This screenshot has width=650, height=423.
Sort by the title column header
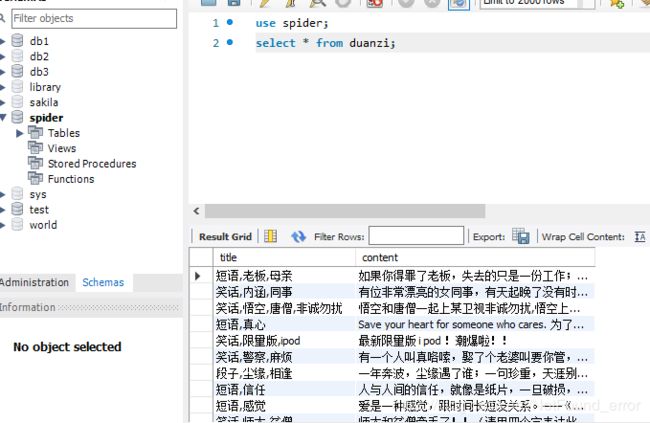(x=284, y=258)
